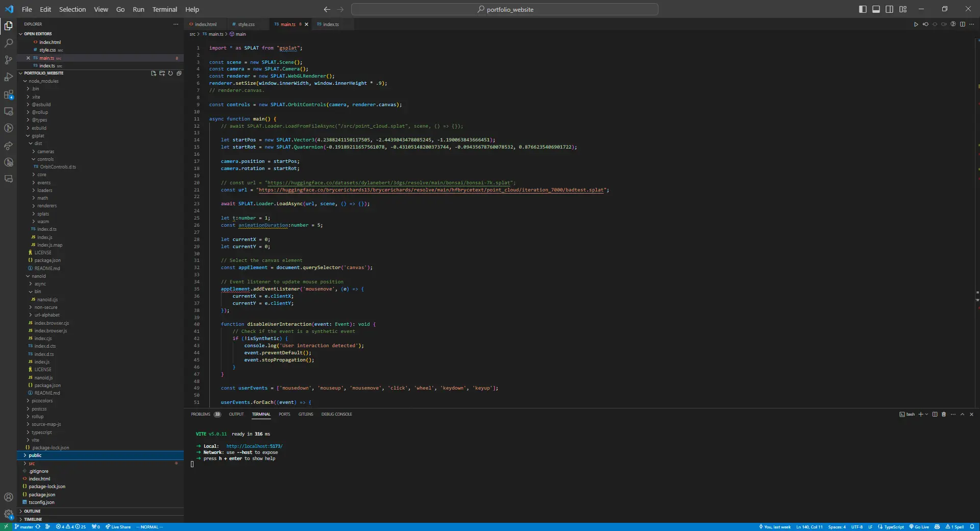The height and width of the screenshot is (531, 980).
Task: Click the Run play icon in editor toolbar
Action: pos(916,25)
